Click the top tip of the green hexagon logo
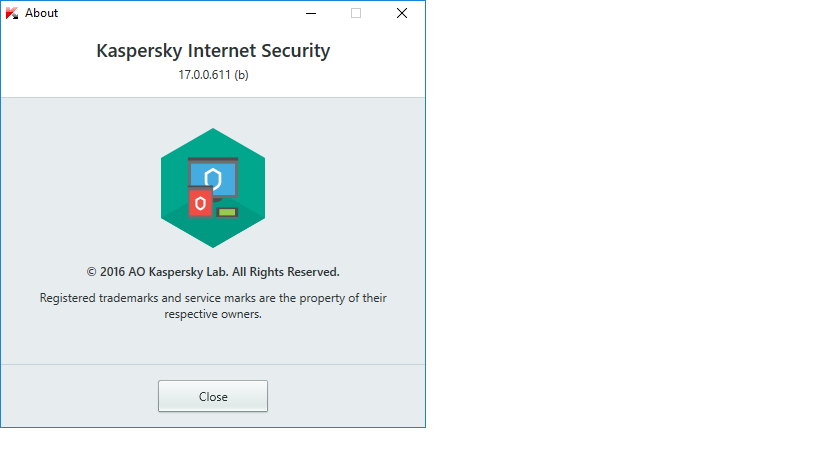The width and height of the screenshot is (819, 460). 213,132
